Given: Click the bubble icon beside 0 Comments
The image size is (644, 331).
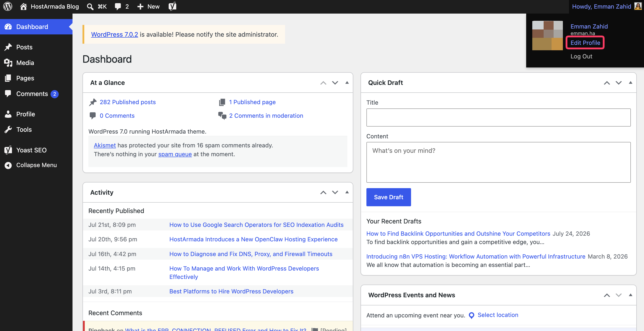Looking at the screenshot, I should point(92,116).
